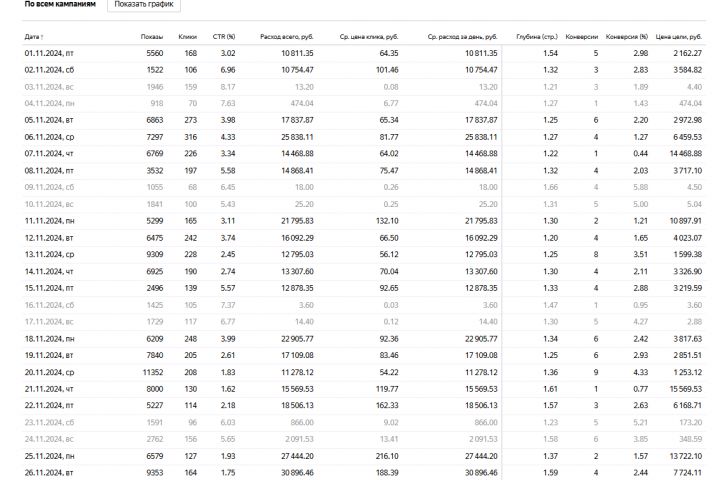Screen dimensions: 720x480
Task: Sort by Ср. расход за день header
Action: pos(462,37)
